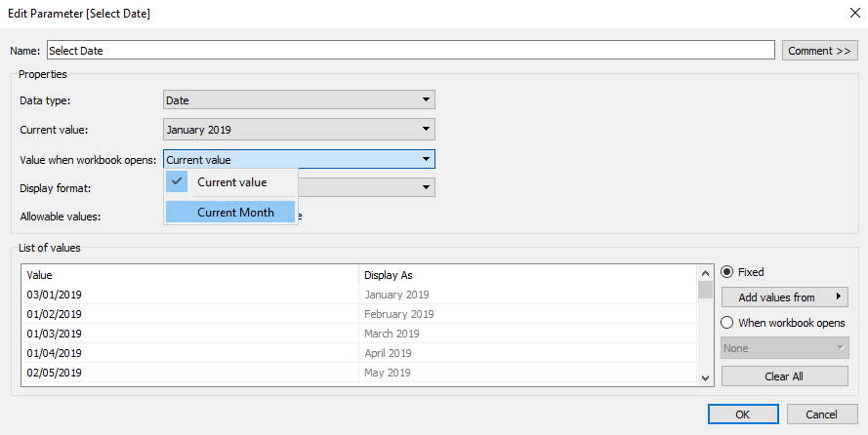
Task: Collapse the Value when workbook opens dropdown
Action: click(426, 159)
